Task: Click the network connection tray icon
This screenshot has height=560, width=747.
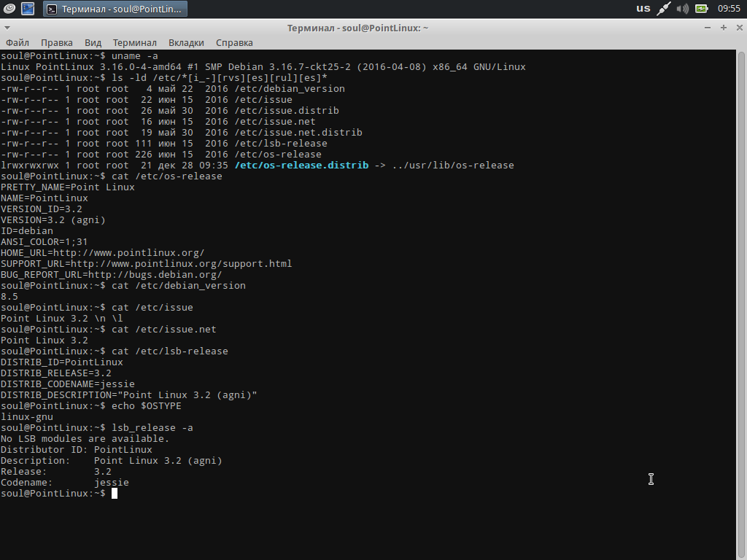Action: coord(664,9)
